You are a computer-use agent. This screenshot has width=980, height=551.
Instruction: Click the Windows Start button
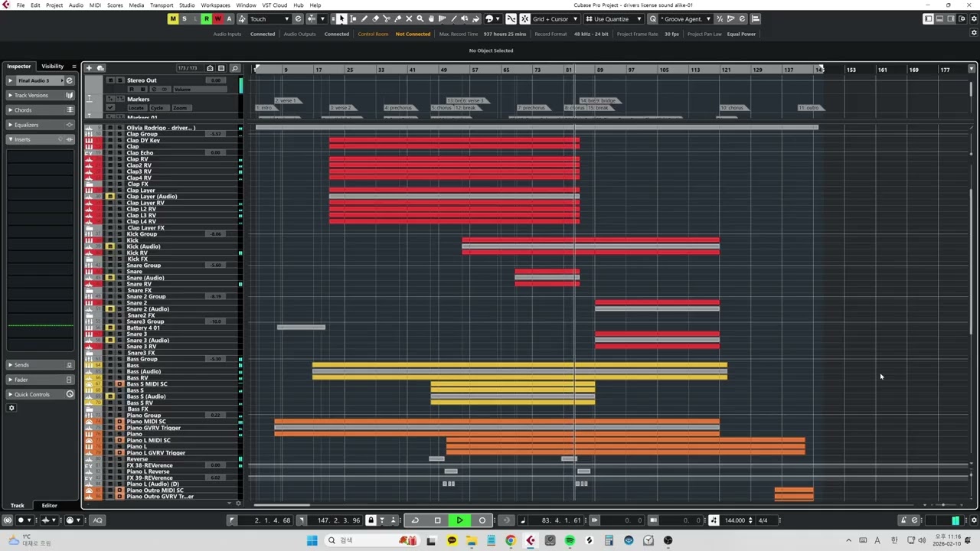point(312,541)
